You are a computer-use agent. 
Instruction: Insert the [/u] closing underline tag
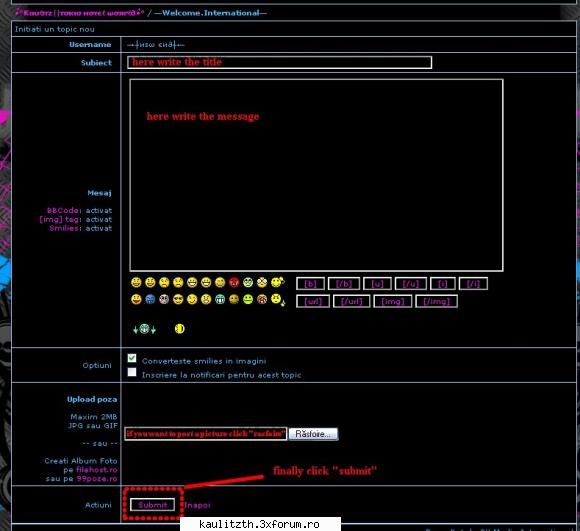pos(411,284)
